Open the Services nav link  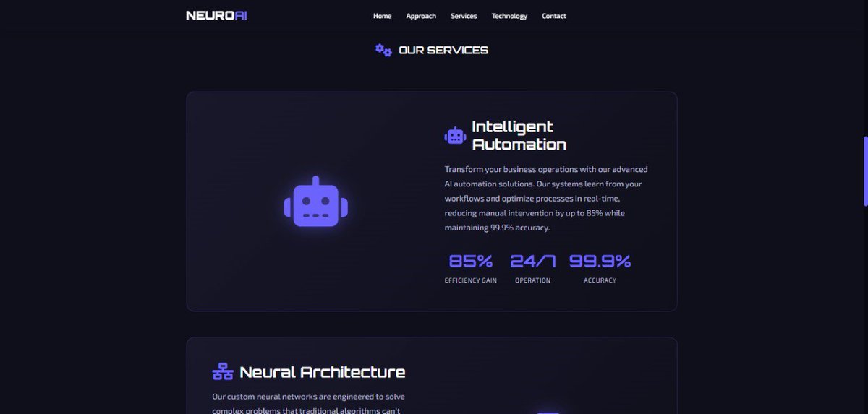tap(464, 16)
